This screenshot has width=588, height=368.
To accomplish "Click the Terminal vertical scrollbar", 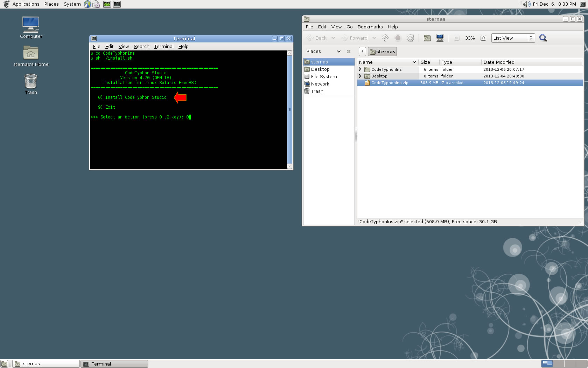I will tap(289, 109).
